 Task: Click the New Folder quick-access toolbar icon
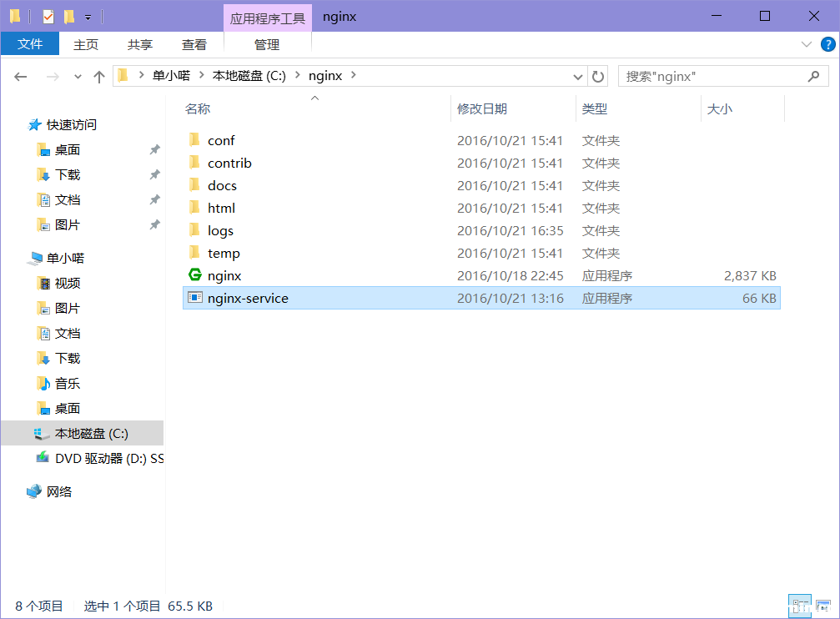click(x=69, y=17)
